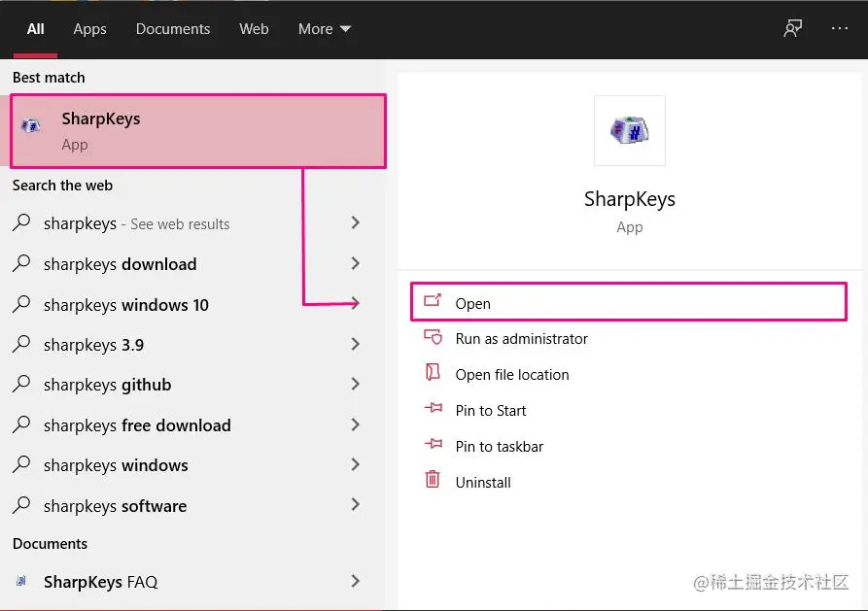Choose Pin to taskbar
868x611 pixels.
[x=500, y=447]
